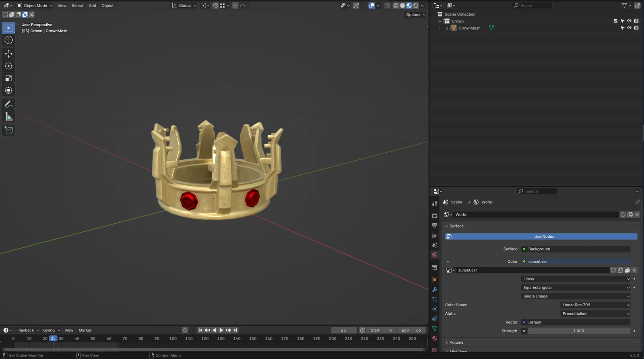Open the Object properties tab
This screenshot has height=359, width=644.
(435, 280)
